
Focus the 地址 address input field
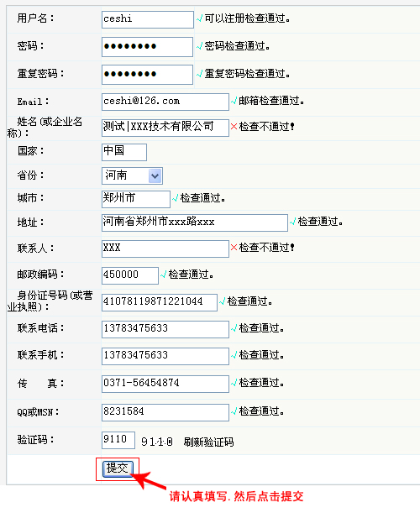(x=195, y=222)
